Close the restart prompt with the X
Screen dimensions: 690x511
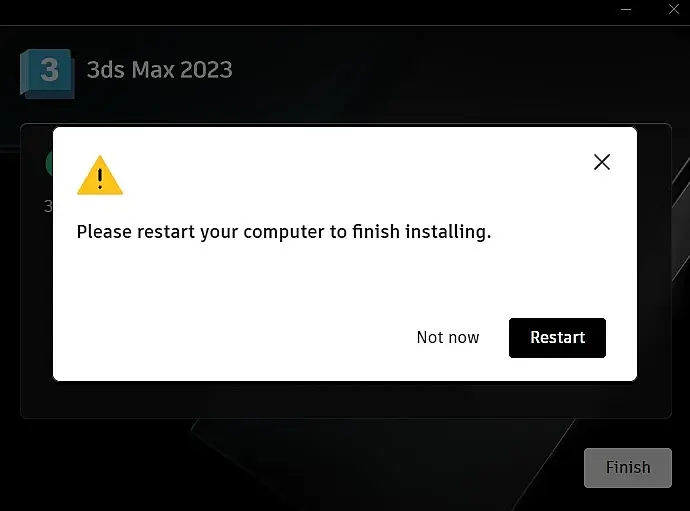click(602, 162)
